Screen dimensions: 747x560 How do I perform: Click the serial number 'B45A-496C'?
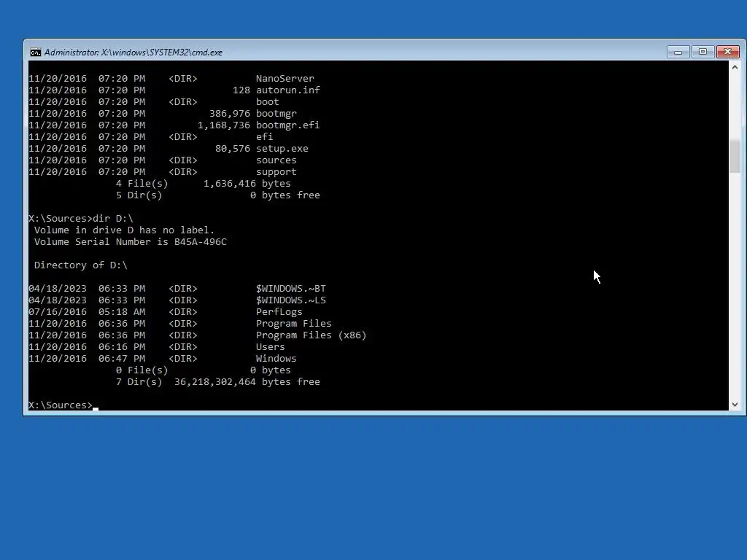201,242
